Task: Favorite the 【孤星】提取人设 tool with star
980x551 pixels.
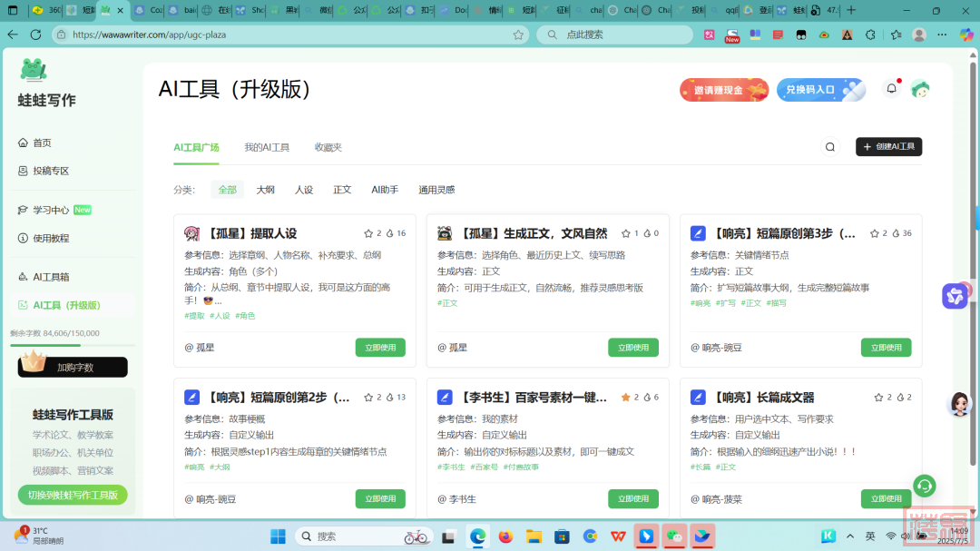Action: click(368, 233)
